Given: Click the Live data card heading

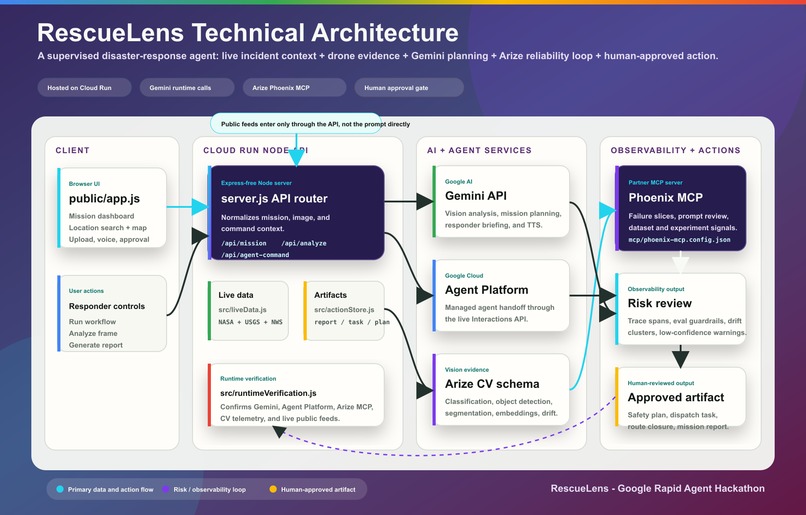Looking at the screenshot, I should [x=236, y=295].
